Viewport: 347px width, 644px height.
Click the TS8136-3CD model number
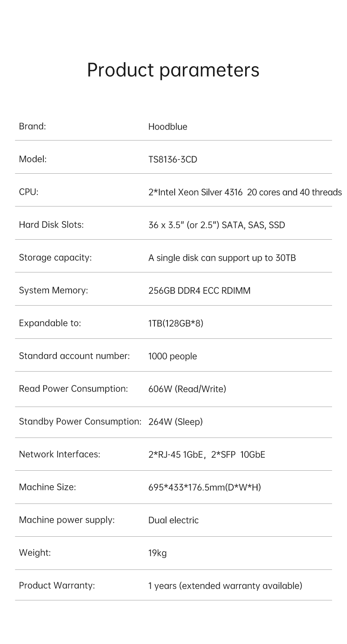(172, 160)
